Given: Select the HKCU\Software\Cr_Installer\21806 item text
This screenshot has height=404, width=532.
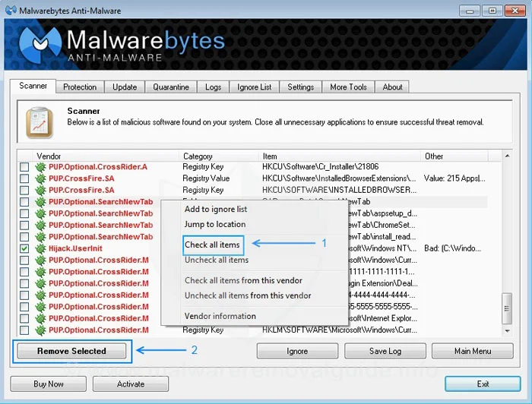Looking at the screenshot, I should click(x=320, y=166).
